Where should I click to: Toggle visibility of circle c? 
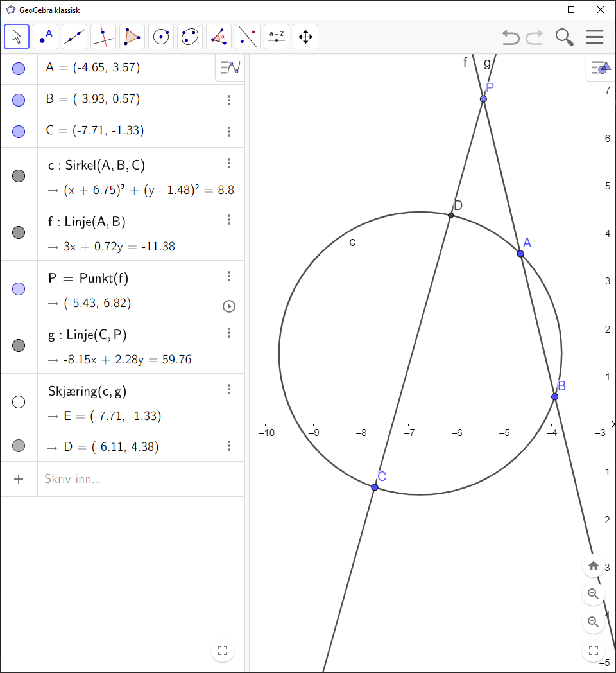[19, 175]
